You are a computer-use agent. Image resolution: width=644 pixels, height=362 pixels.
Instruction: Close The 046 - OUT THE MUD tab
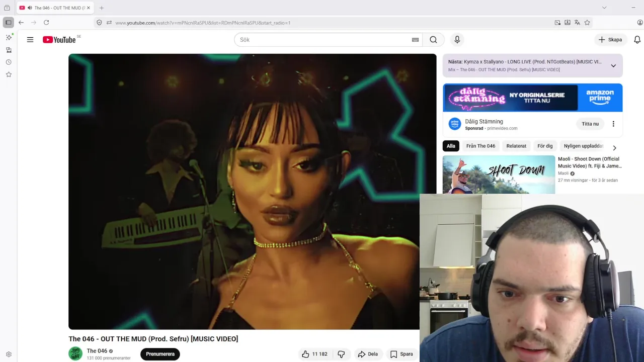coord(89,8)
